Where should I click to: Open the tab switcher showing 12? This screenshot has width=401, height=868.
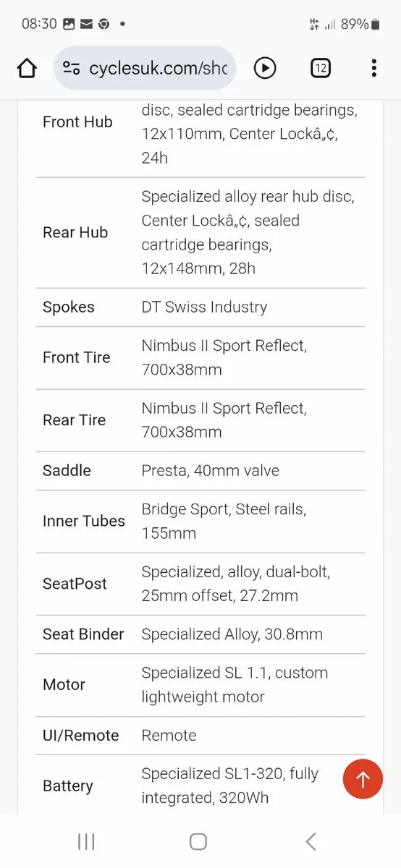click(x=320, y=69)
